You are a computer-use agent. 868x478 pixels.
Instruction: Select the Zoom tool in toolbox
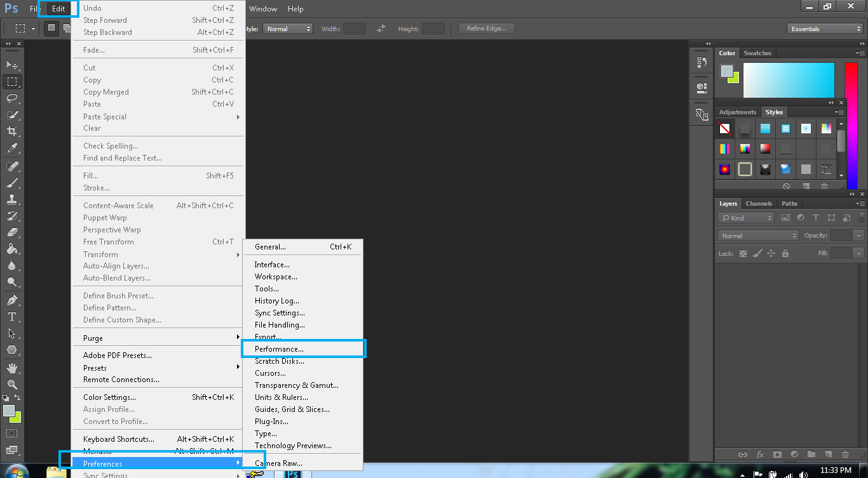pos(12,384)
